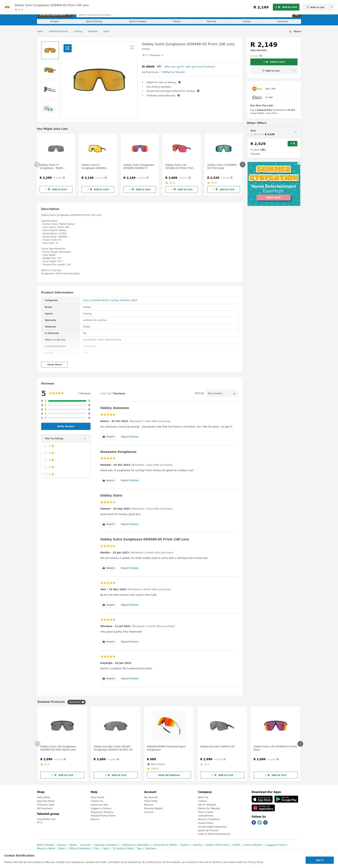Click the info icon beside Cash on Delivery

tap(179, 82)
